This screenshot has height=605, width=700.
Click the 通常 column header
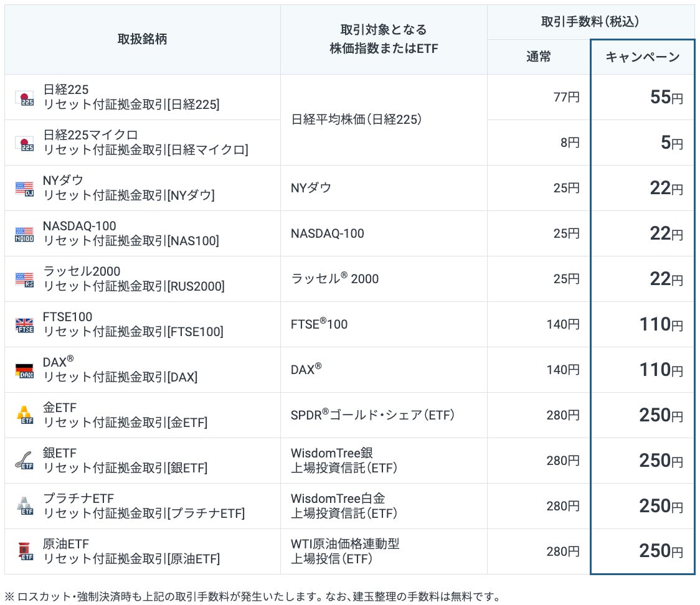pos(539,57)
